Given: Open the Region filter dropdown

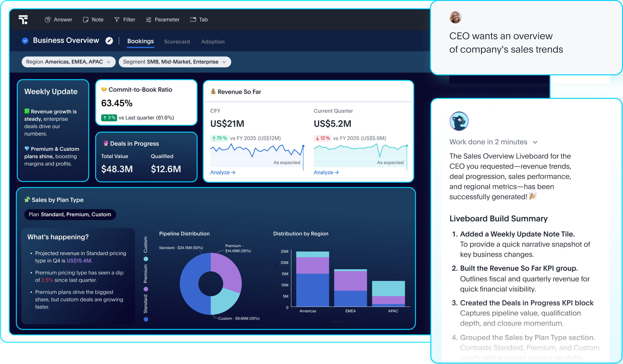Looking at the screenshot, I should point(69,62).
